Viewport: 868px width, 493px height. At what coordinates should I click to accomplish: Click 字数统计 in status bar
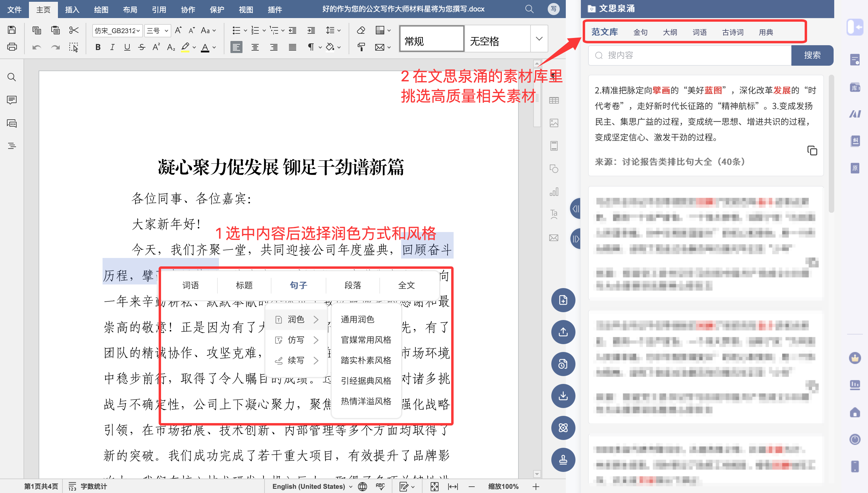[x=88, y=487]
